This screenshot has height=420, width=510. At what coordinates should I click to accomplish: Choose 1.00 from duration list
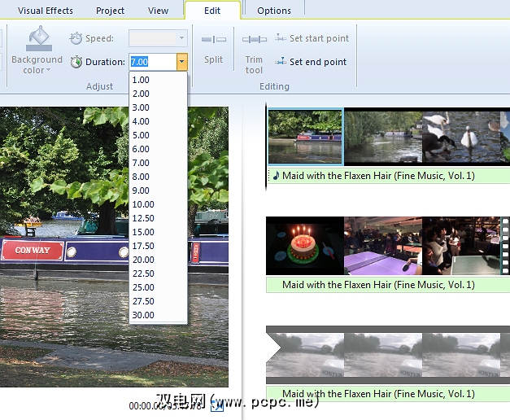point(158,80)
